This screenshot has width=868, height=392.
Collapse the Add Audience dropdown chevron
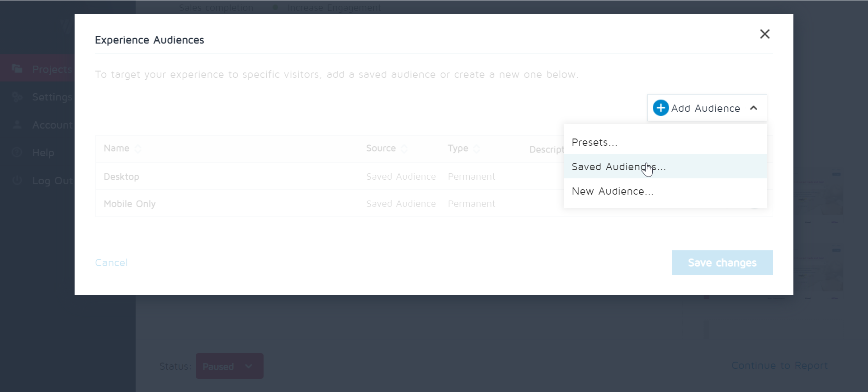[x=754, y=108]
